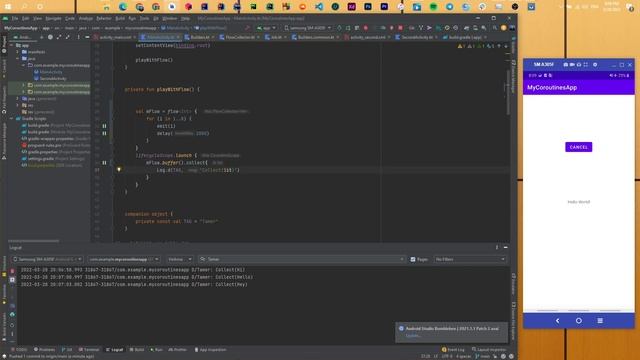This screenshot has height=360, width=640.
Task: Click the settings gear in SM-A305F mirror window
Action: pyautogui.click(x=595, y=64)
